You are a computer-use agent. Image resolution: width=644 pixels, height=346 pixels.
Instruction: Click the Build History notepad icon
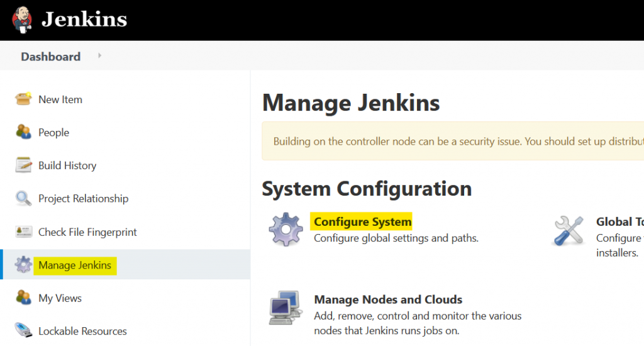[23, 165]
